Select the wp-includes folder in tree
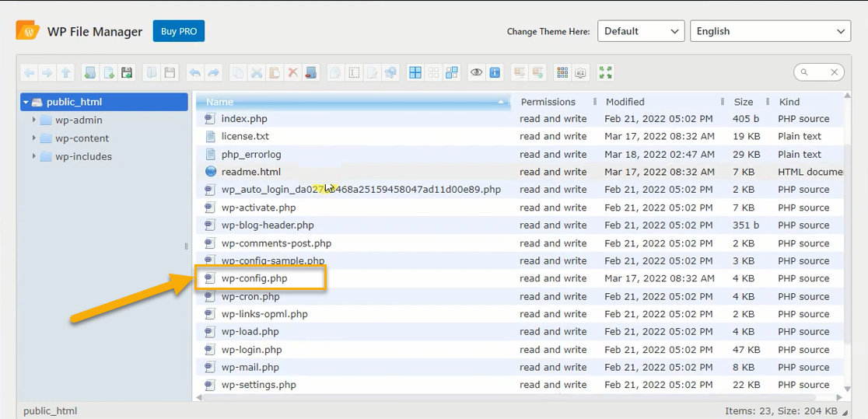This screenshot has width=868, height=419. (x=83, y=157)
